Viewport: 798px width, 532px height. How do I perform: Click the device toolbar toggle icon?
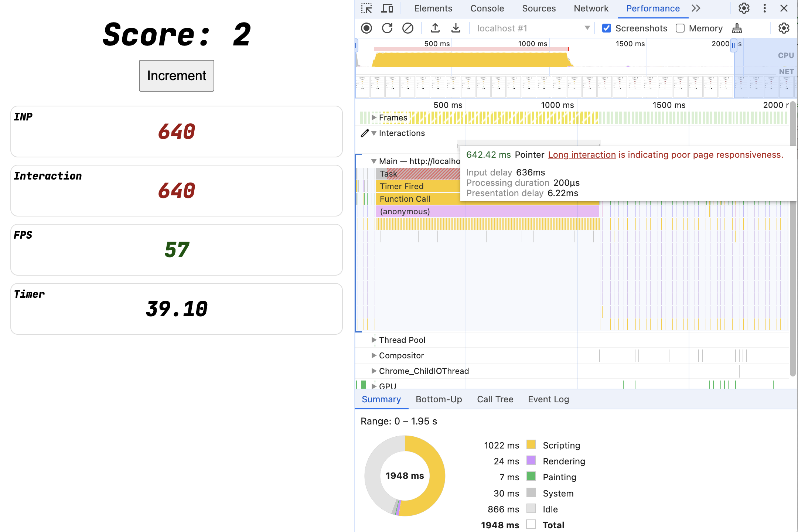click(x=386, y=9)
